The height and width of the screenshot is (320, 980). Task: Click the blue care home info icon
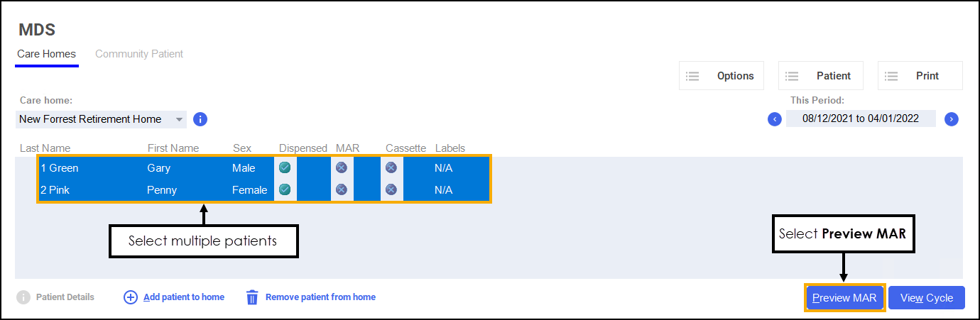click(x=200, y=119)
